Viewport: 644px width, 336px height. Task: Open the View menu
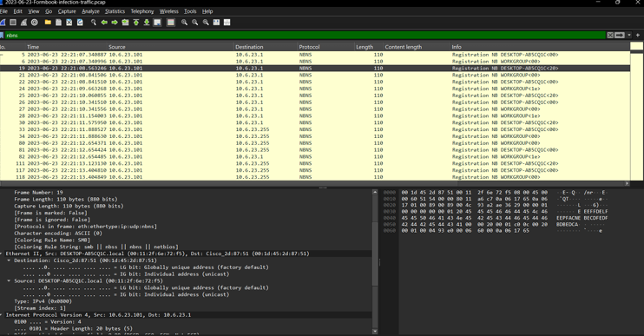click(34, 11)
